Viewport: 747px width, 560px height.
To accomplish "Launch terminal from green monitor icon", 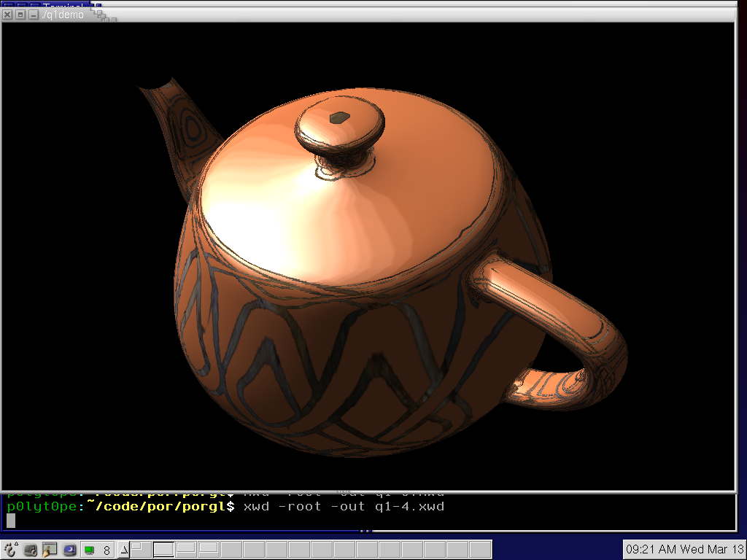I will [89, 550].
